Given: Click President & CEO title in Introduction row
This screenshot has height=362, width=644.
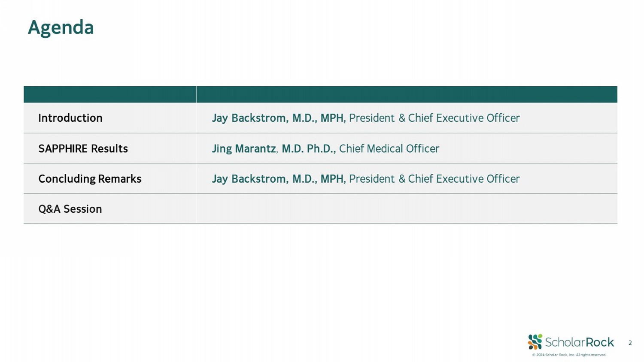Looking at the screenshot, I should 434,118.
